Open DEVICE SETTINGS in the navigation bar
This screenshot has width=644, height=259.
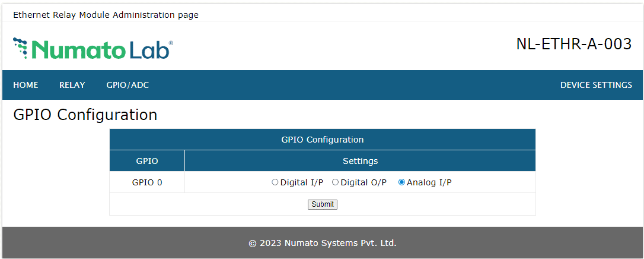(x=595, y=85)
